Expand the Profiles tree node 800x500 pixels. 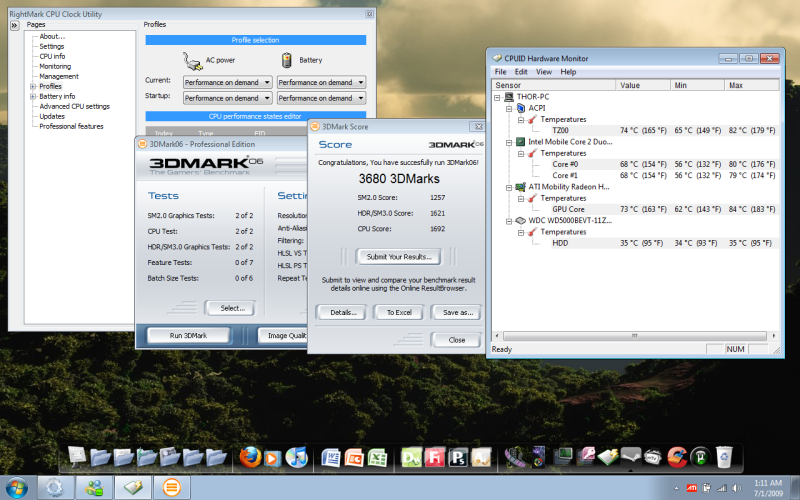tap(33, 86)
